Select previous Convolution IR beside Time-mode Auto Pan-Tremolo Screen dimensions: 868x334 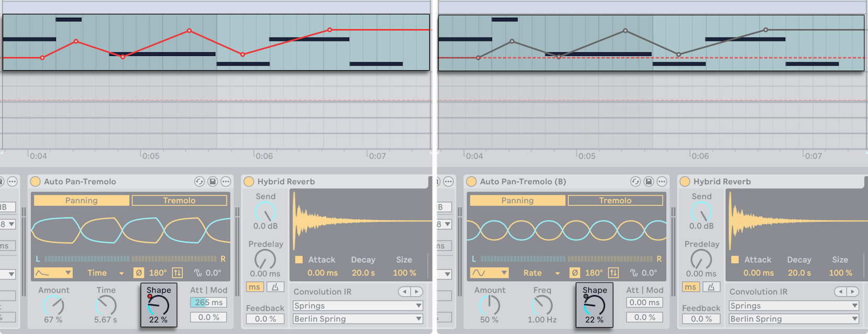coord(404,292)
